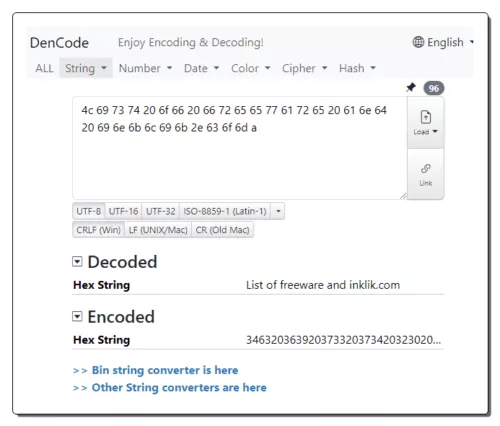500x426 pixels.
Task: Collapse the Decoded section
Action: 77,262
